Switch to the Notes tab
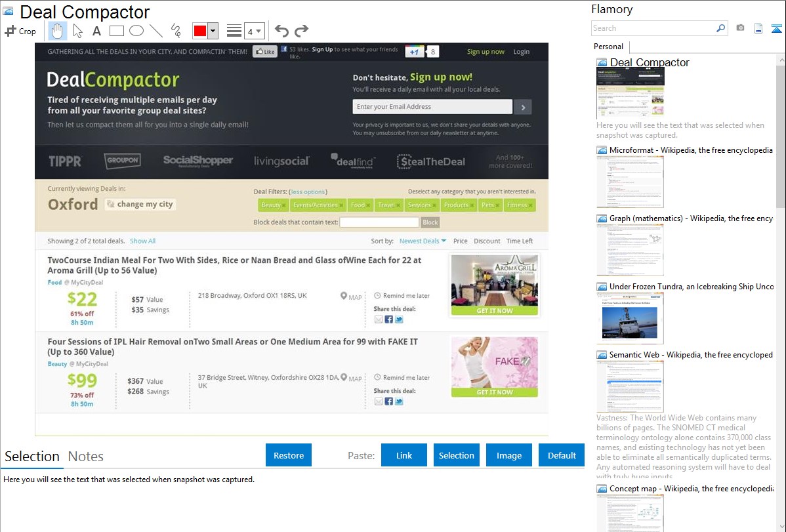 coord(86,457)
